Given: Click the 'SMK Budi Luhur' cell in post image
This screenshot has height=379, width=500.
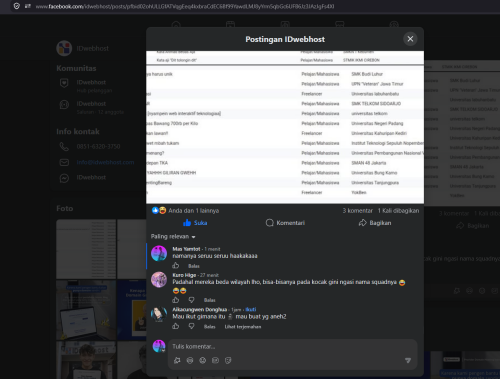Looking at the screenshot, I should pyautogui.click(x=367, y=74).
